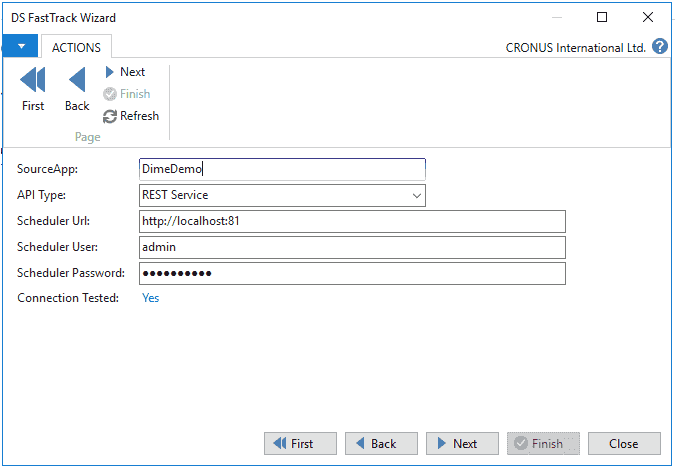Viewport: 675px width, 469px height.
Task: Click the bottom Next button
Action: [462, 444]
